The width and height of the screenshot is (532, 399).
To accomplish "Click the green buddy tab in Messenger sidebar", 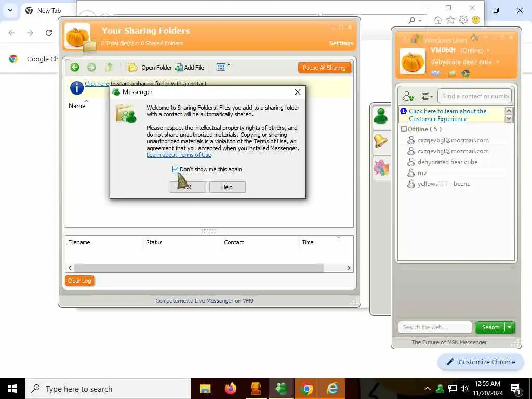I will point(381,117).
